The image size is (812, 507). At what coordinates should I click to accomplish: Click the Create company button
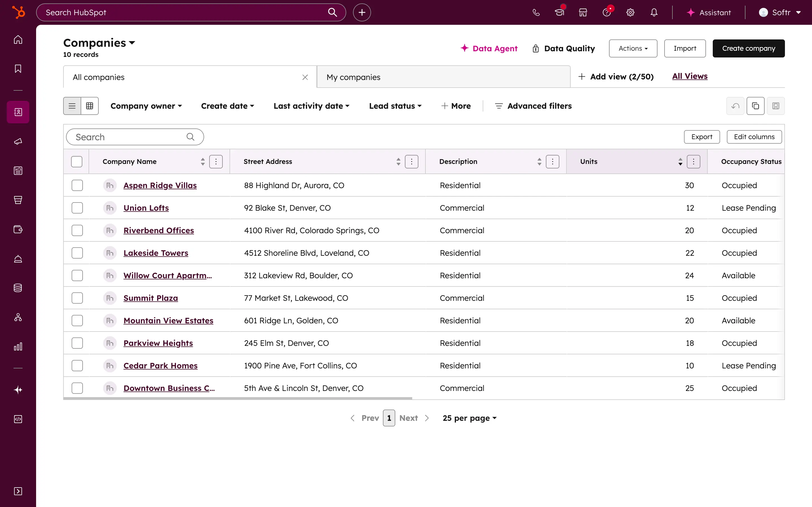point(748,49)
